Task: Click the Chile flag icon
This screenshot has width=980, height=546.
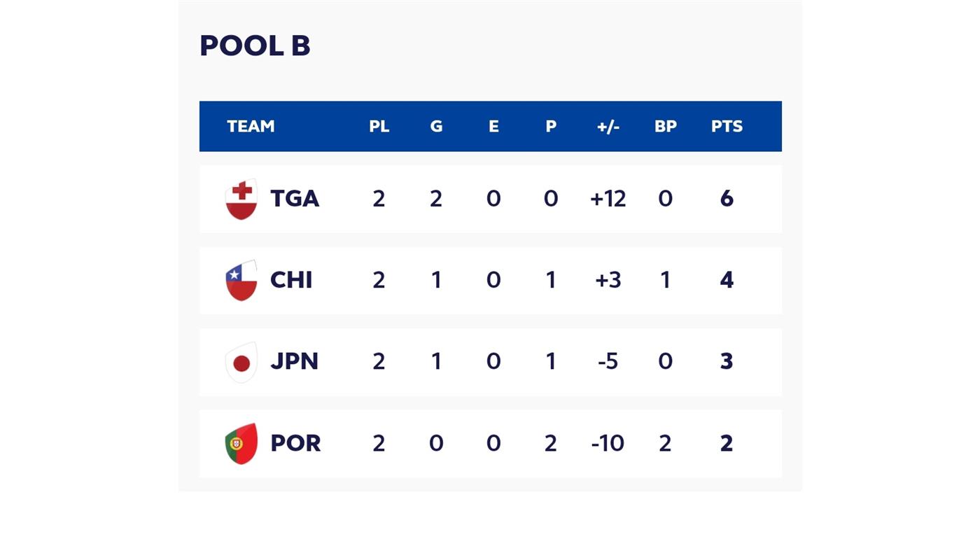Action: [241, 280]
